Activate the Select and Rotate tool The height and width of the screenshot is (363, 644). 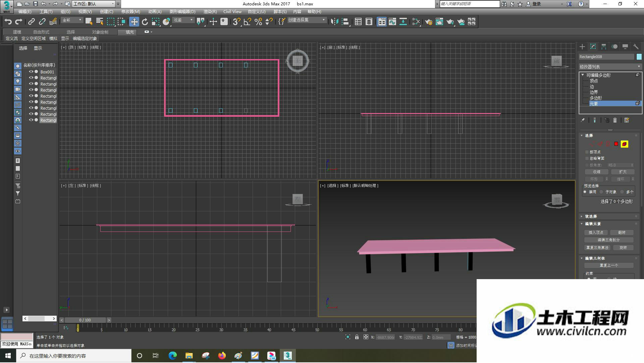tap(145, 22)
